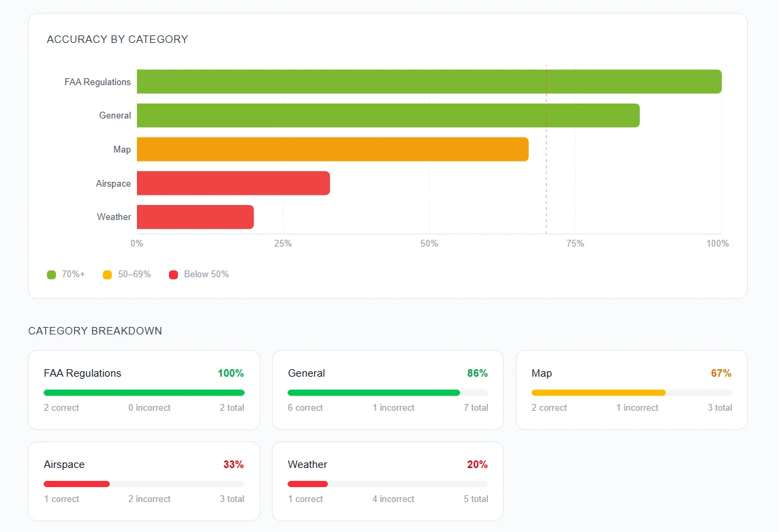Click the '0%' axis tick label
This screenshot has width=779, height=532.
[x=136, y=243]
